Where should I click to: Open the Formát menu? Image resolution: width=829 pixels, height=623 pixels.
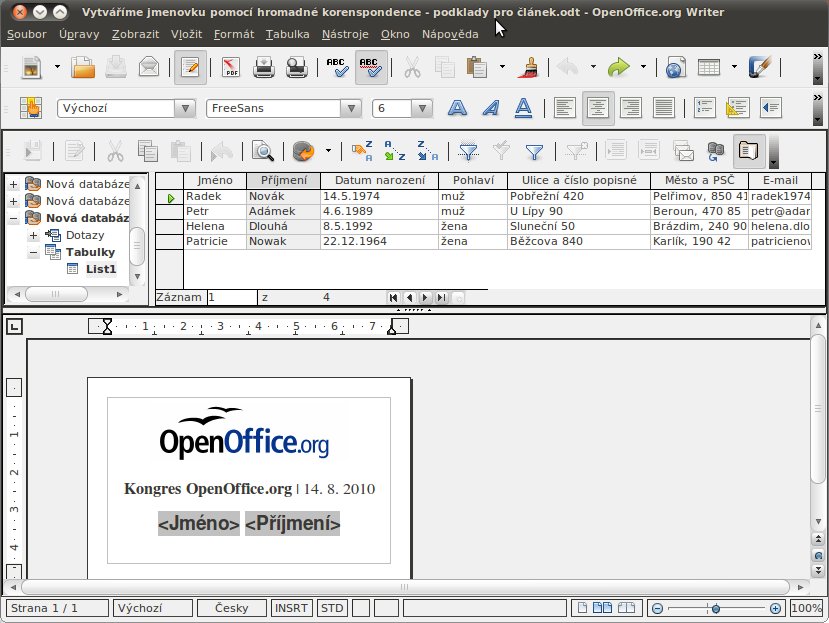click(x=234, y=34)
